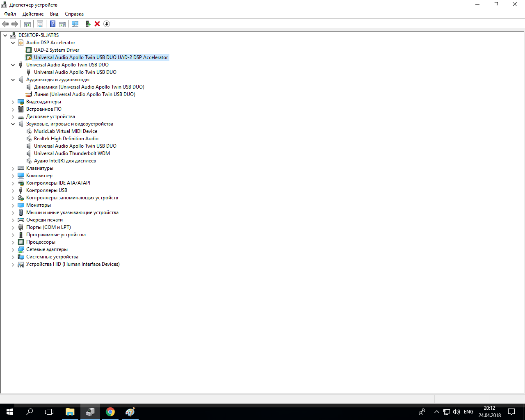Open the Файл menu
525x420 pixels.
(x=10, y=14)
